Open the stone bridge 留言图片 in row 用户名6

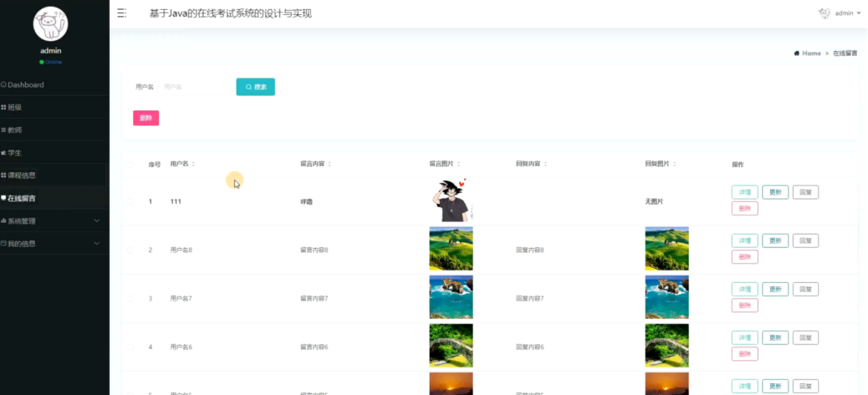click(x=451, y=346)
